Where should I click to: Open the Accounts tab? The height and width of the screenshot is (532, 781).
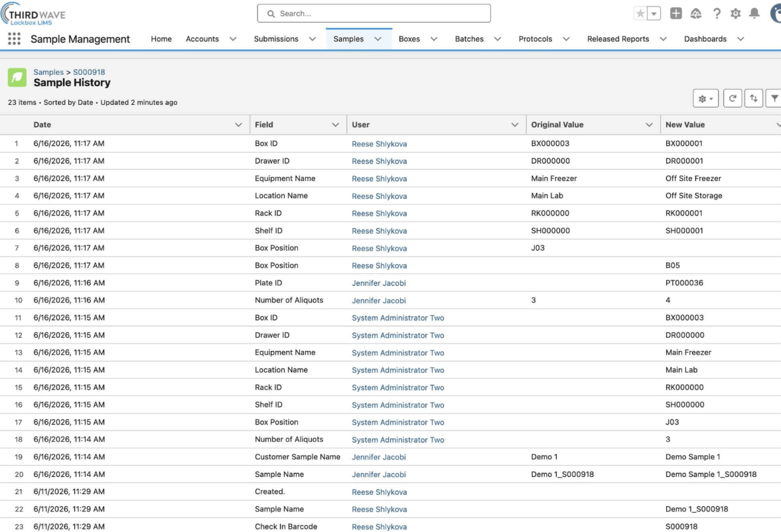pos(202,39)
